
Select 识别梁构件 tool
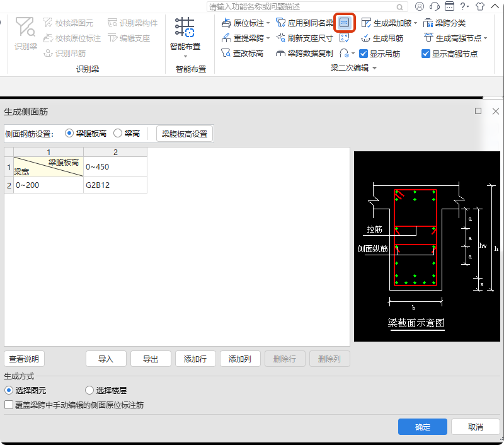coord(132,23)
